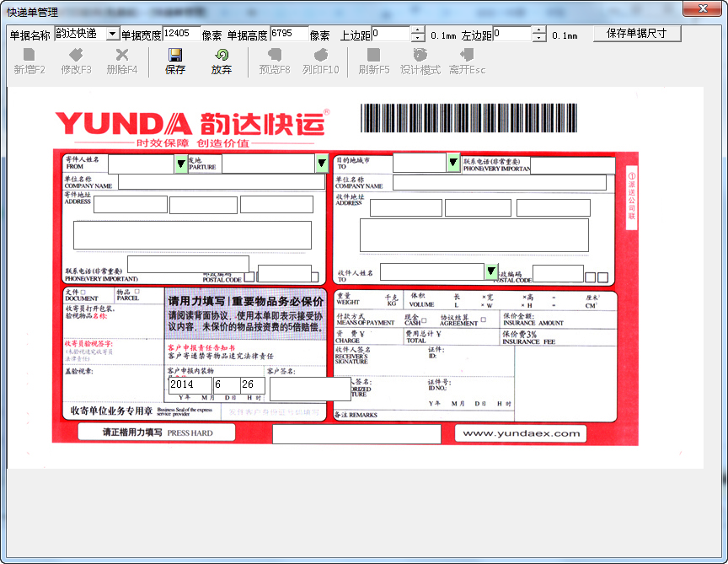Click the receiver contact phone field
728x564 pixels.
tap(573, 165)
